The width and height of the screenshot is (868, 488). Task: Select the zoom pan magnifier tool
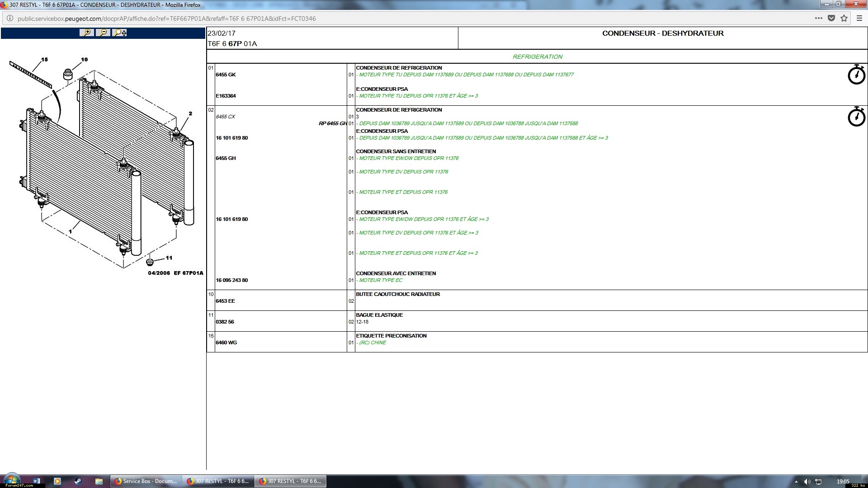pos(120,33)
